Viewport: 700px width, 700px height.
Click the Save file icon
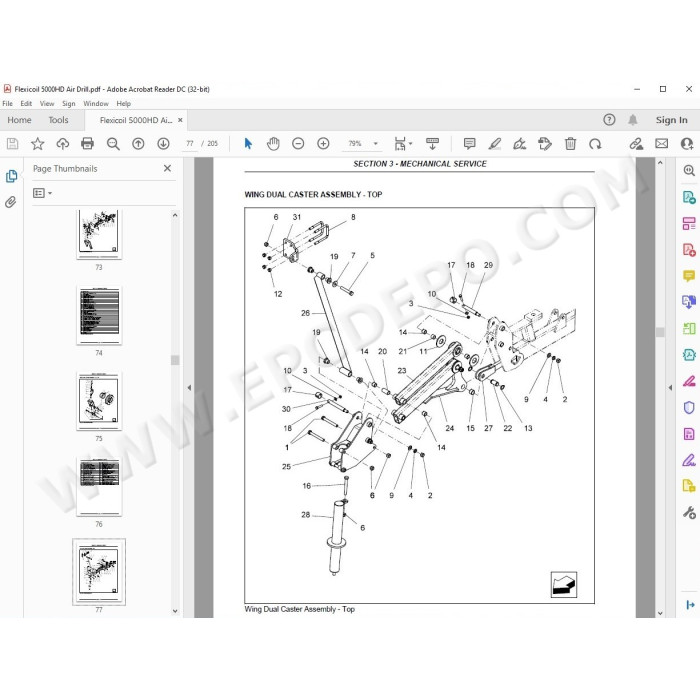pos(12,144)
